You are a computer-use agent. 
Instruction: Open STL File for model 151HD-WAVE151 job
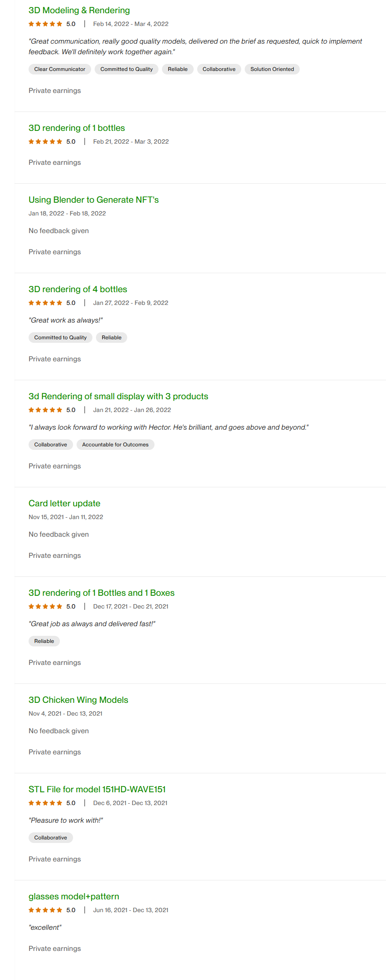coord(97,789)
